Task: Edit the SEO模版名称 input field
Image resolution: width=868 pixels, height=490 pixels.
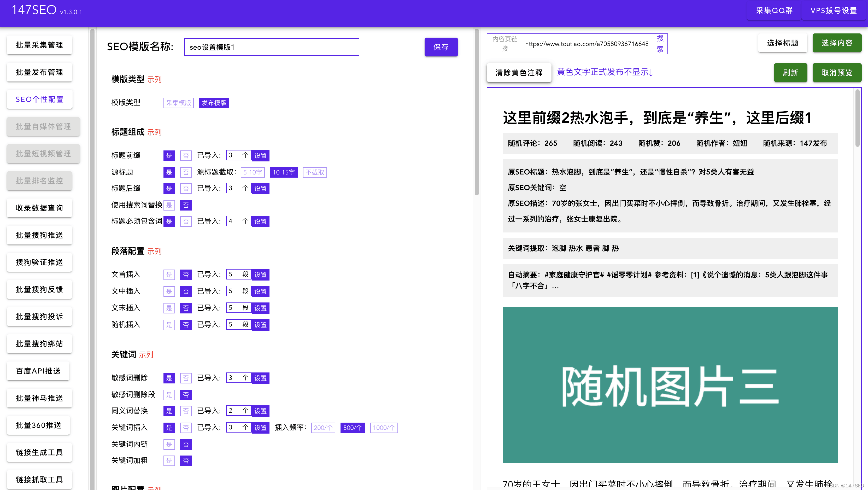Action: [x=271, y=47]
